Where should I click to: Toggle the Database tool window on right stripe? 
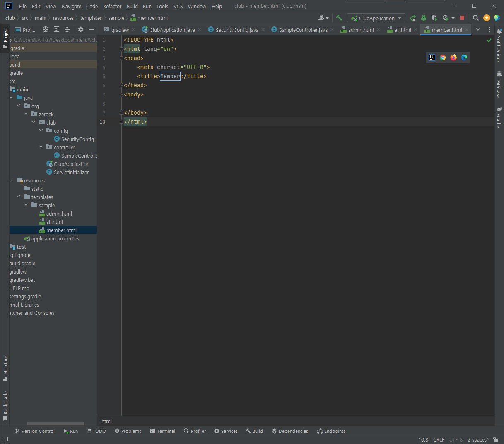499,85
